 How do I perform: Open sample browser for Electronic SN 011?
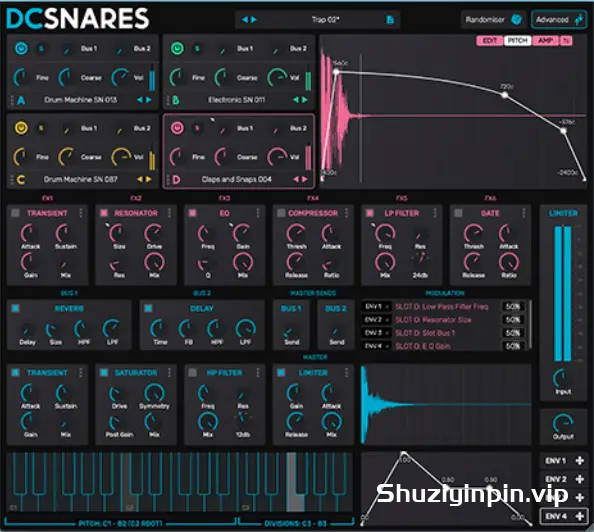coord(236,100)
